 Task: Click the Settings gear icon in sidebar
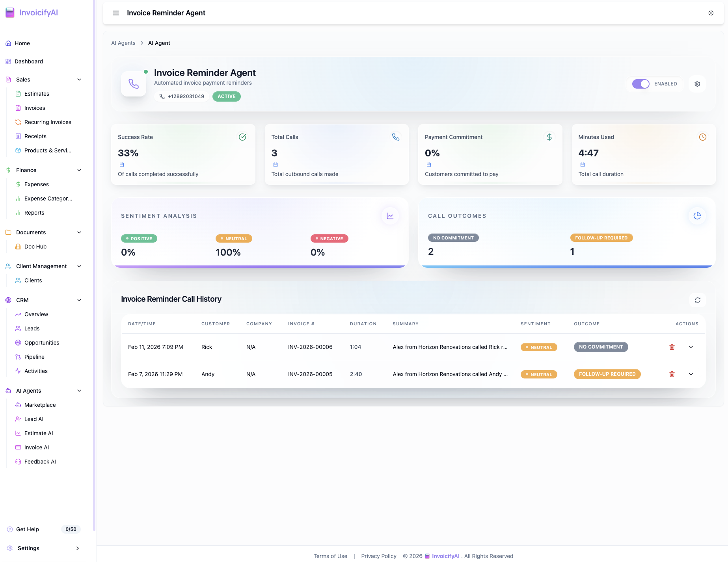[x=10, y=548]
